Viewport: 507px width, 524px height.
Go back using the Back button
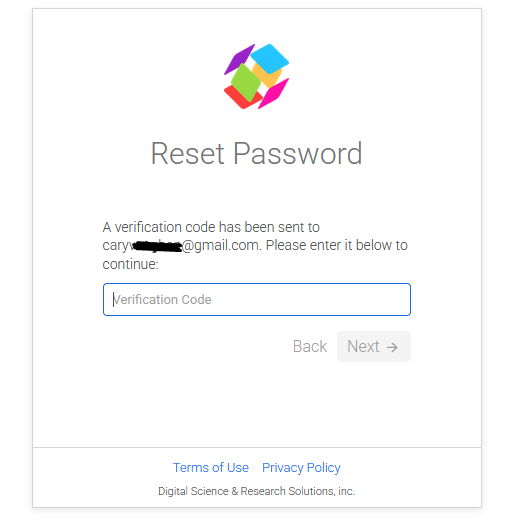click(310, 346)
